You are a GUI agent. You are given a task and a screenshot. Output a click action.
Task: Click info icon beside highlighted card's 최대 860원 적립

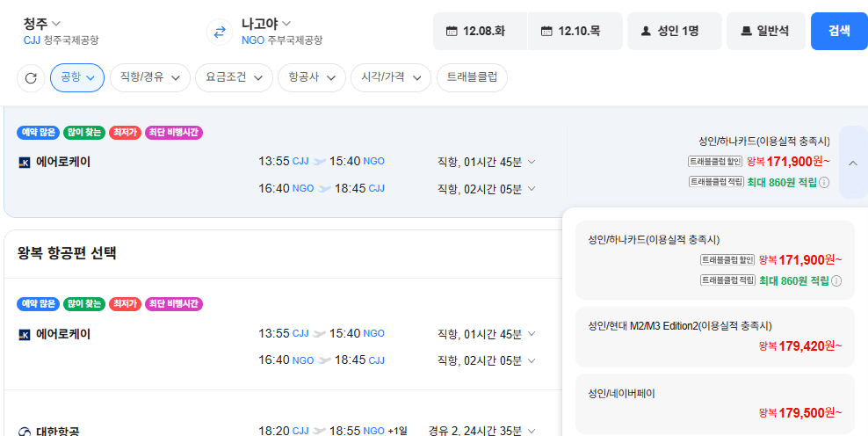(824, 182)
